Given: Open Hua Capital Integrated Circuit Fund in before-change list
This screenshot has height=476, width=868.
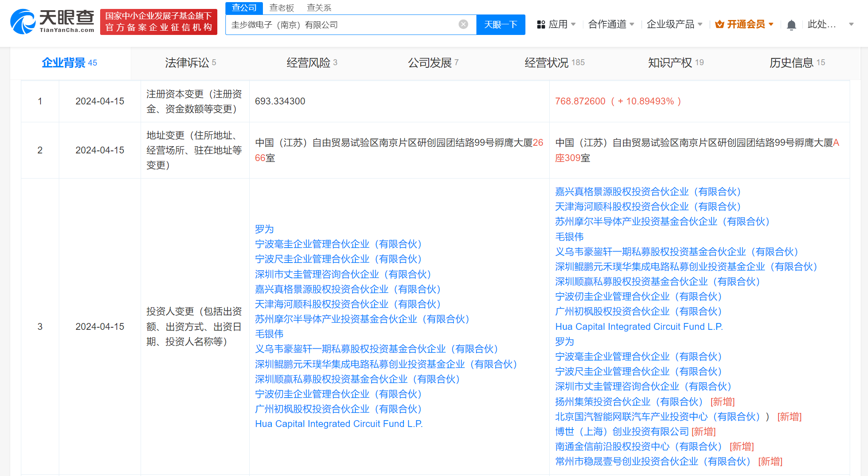Looking at the screenshot, I should tap(339, 424).
